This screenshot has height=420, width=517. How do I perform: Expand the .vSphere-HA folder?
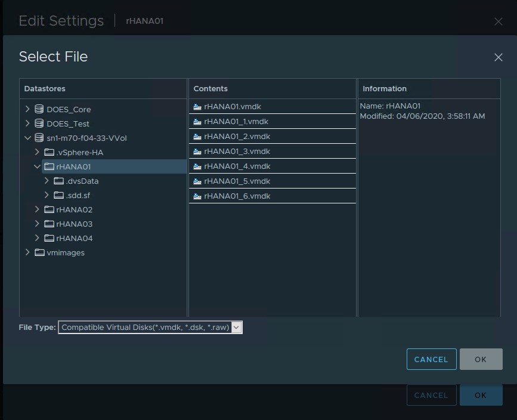[37, 152]
